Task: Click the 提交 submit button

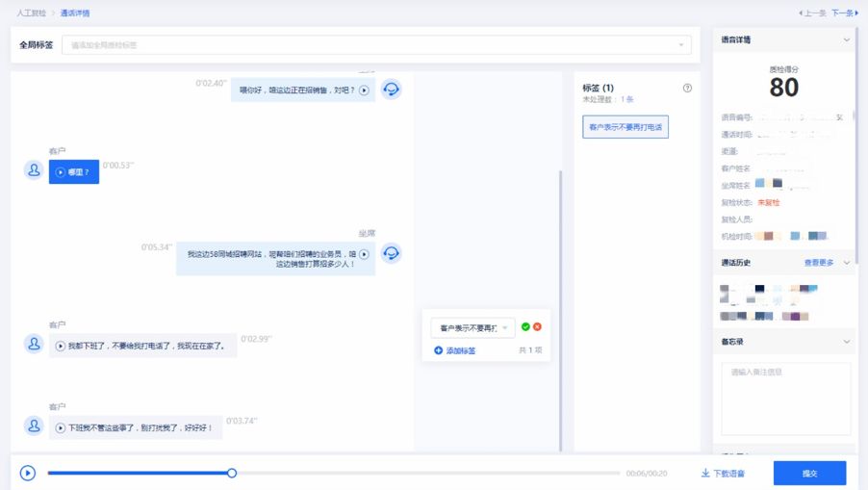Action: (809, 473)
